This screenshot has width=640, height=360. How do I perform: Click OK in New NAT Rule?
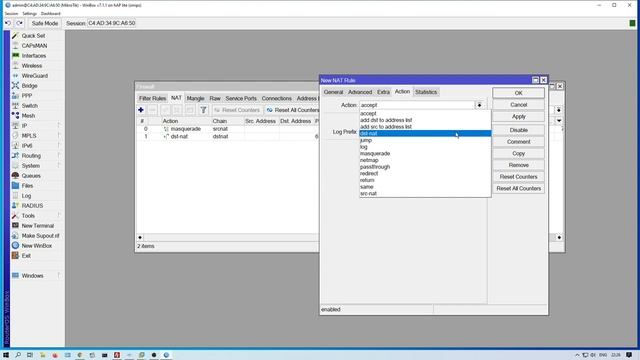coord(518,93)
